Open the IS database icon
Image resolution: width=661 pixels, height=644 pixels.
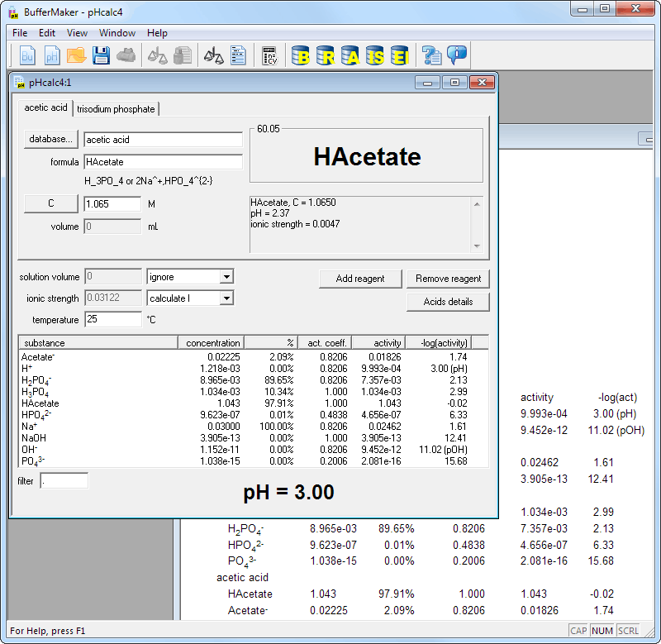(375, 55)
